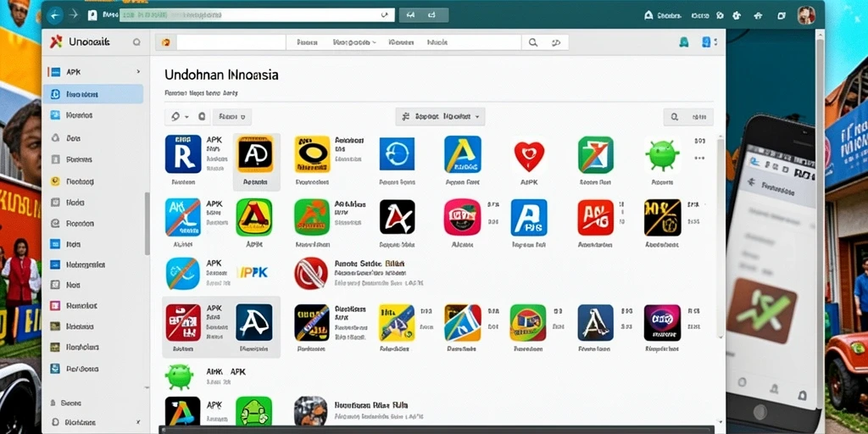Open the blue 'A PJS' app icon
868x434 pixels.
tap(529, 218)
